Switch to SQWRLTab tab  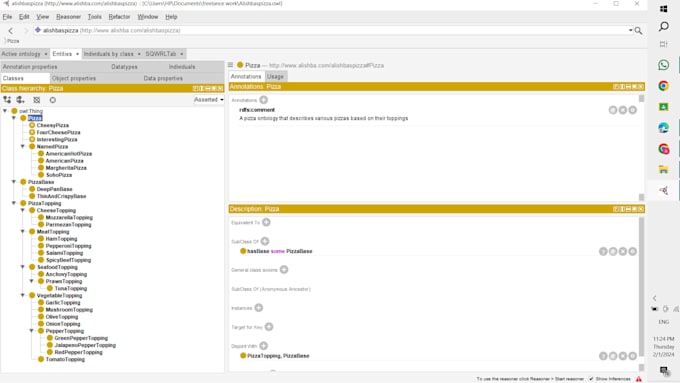pos(161,54)
